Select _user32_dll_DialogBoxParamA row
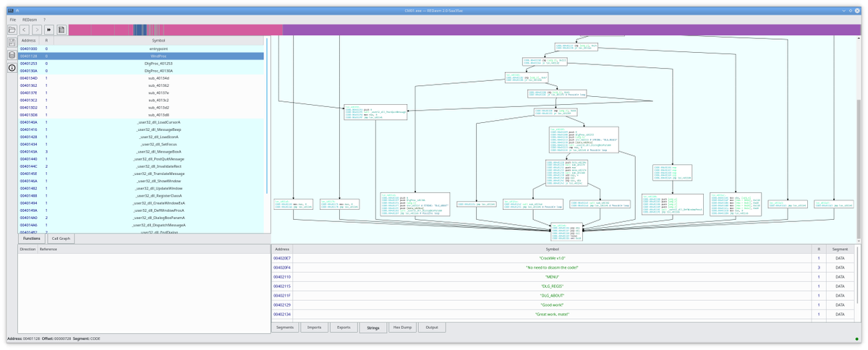This screenshot has height=350, width=868. tap(140, 218)
